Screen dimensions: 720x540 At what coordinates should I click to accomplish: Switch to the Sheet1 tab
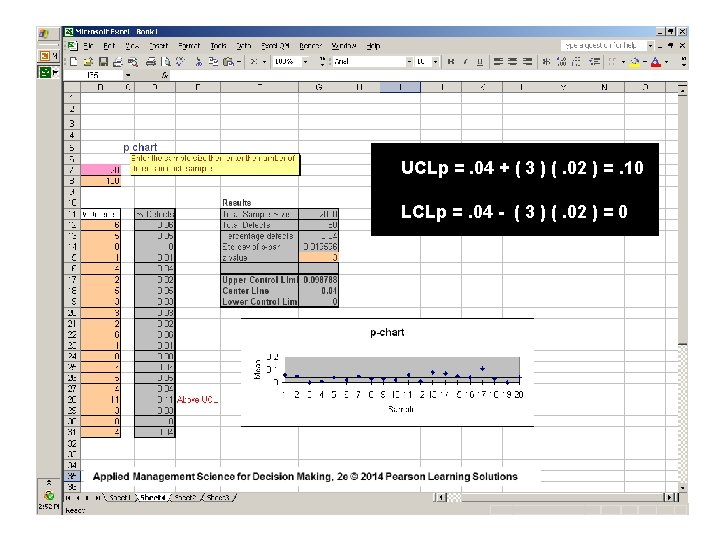[120, 497]
